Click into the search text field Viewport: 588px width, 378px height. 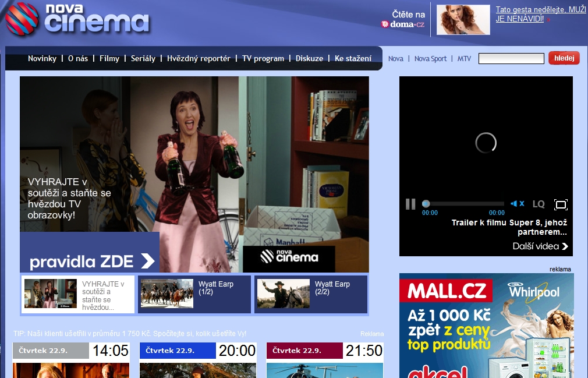[511, 58]
